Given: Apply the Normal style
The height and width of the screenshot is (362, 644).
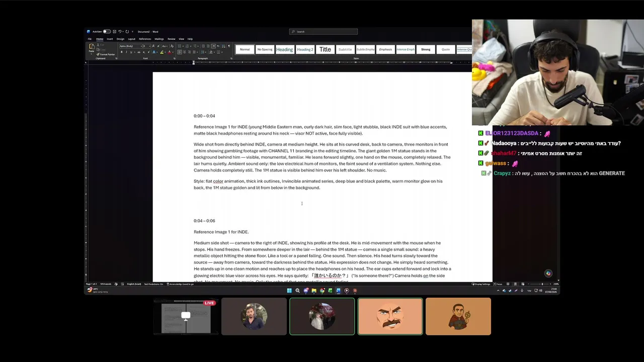Looking at the screenshot, I should 245,49.
